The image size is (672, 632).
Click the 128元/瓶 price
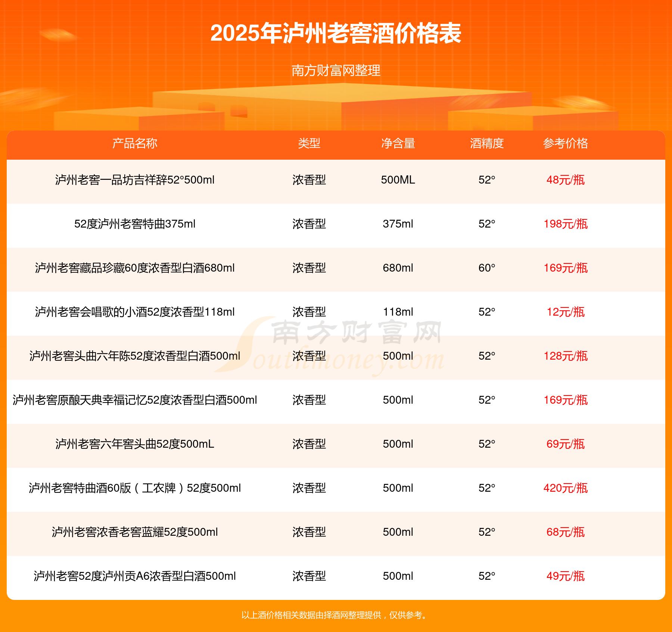(x=566, y=356)
